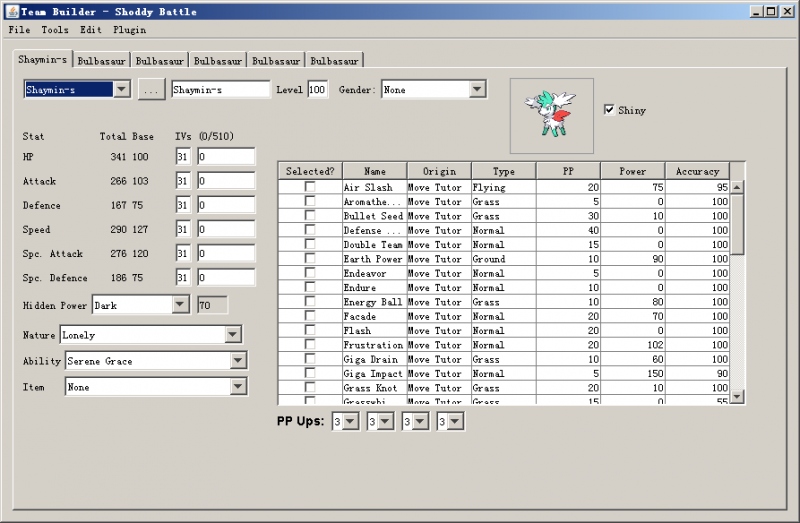Image resolution: width=800 pixels, height=523 pixels.
Task: Select the Giga Impact move checkbox
Action: [x=310, y=373]
